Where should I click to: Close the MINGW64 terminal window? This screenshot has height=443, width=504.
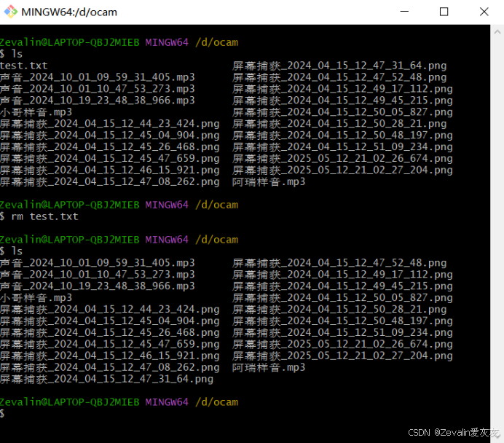click(x=484, y=12)
